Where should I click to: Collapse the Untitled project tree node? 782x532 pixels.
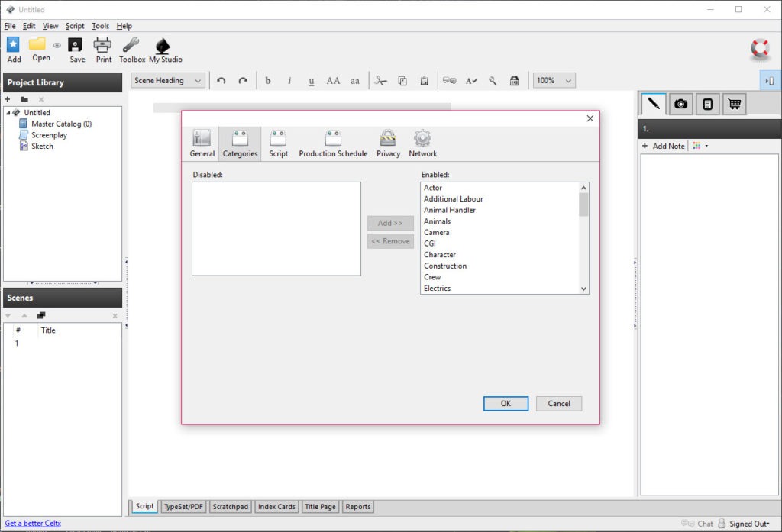click(8, 113)
